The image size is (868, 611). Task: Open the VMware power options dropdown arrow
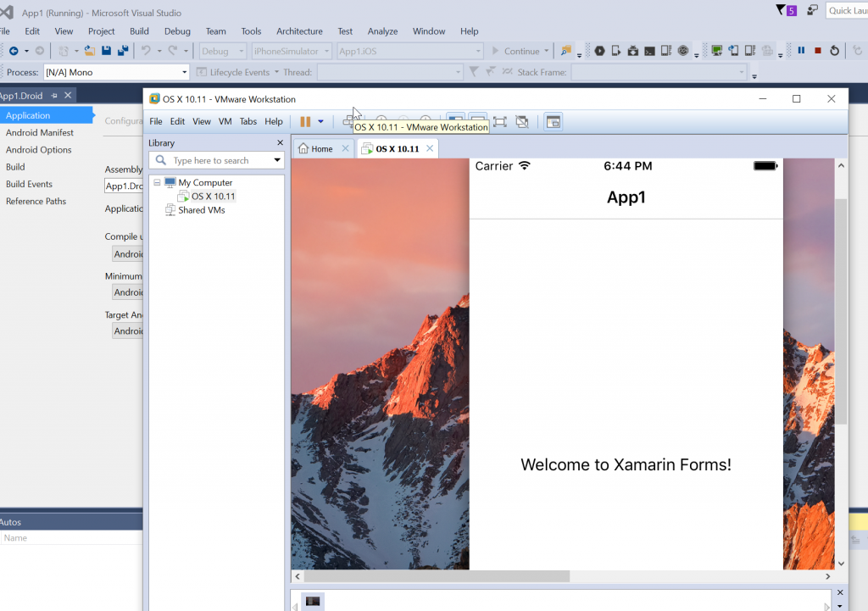tap(320, 122)
